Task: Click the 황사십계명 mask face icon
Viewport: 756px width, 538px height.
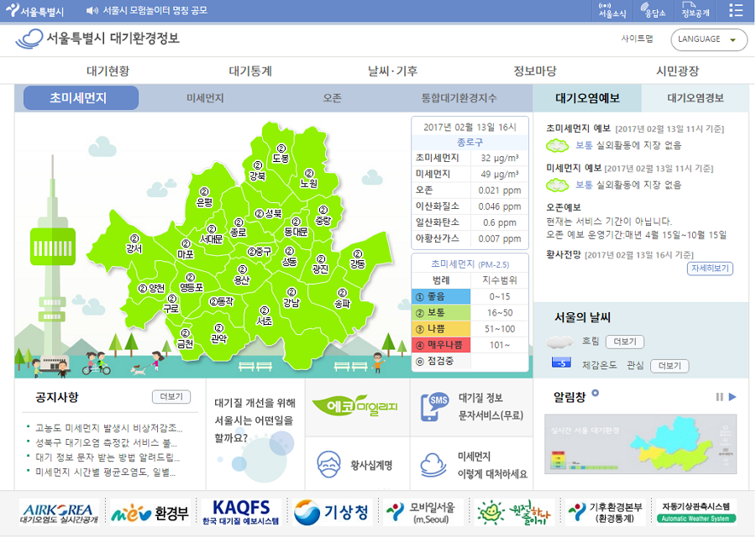Action: tap(328, 464)
